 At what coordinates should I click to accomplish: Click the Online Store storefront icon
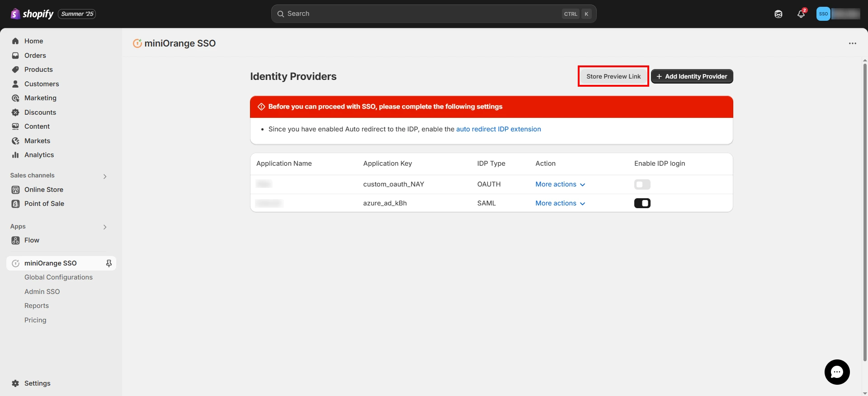(15, 190)
